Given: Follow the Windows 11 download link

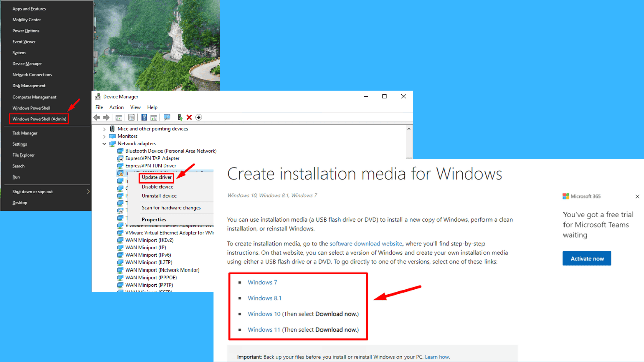Looking at the screenshot, I should point(263,330).
